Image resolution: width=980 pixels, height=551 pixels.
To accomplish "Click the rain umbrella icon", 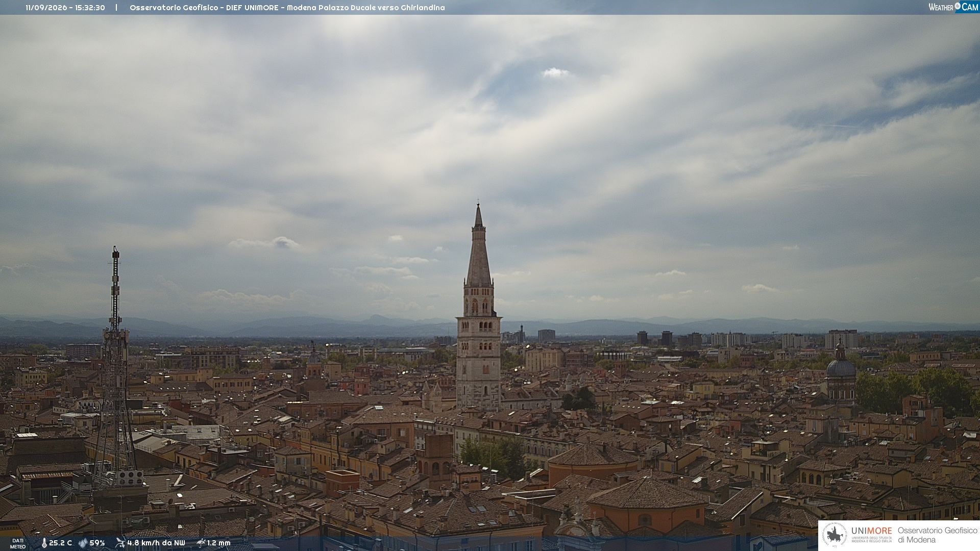I will pyautogui.click(x=201, y=543).
